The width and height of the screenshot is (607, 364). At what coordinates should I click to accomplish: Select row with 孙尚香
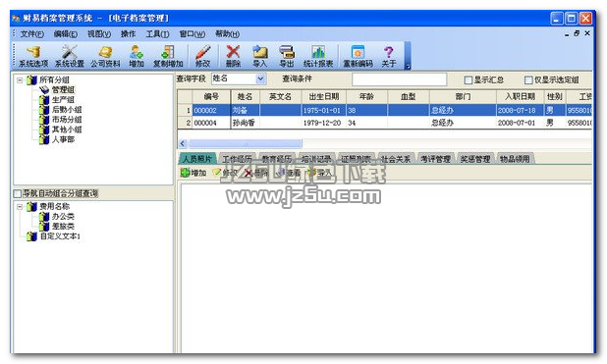pyautogui.click(x=385, y=123)
